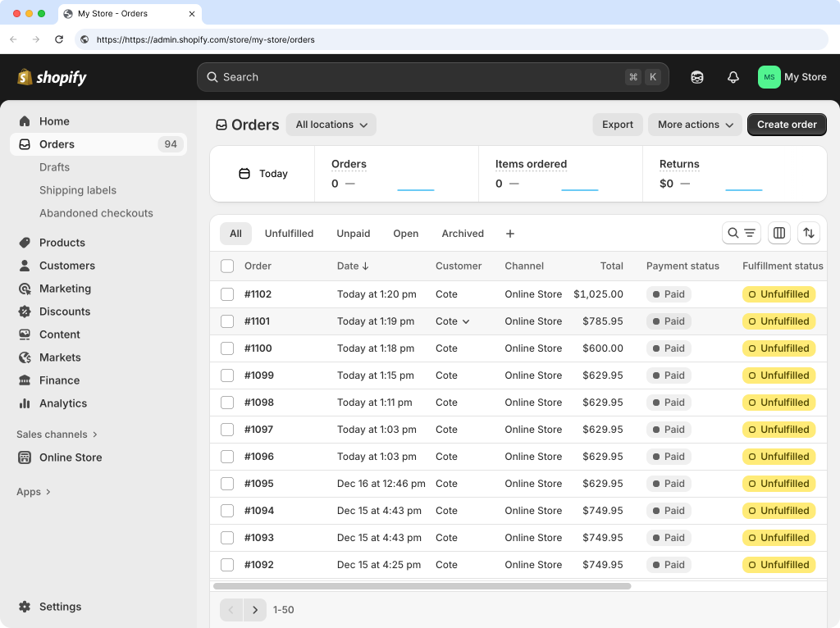840x628 pixels.
Task: Click the next page arrow
Action: (x=254, y=610)
